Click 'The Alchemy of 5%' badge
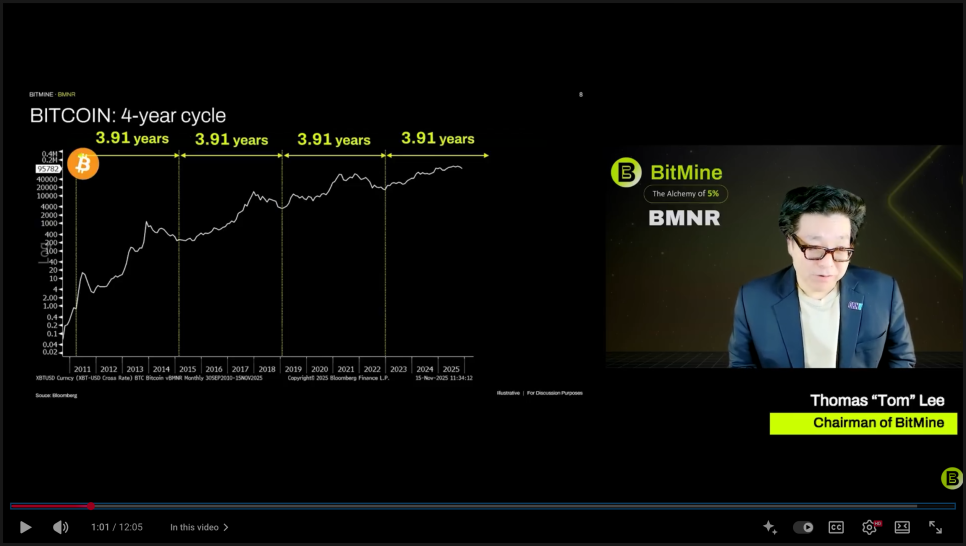 (x=685, y=194)
